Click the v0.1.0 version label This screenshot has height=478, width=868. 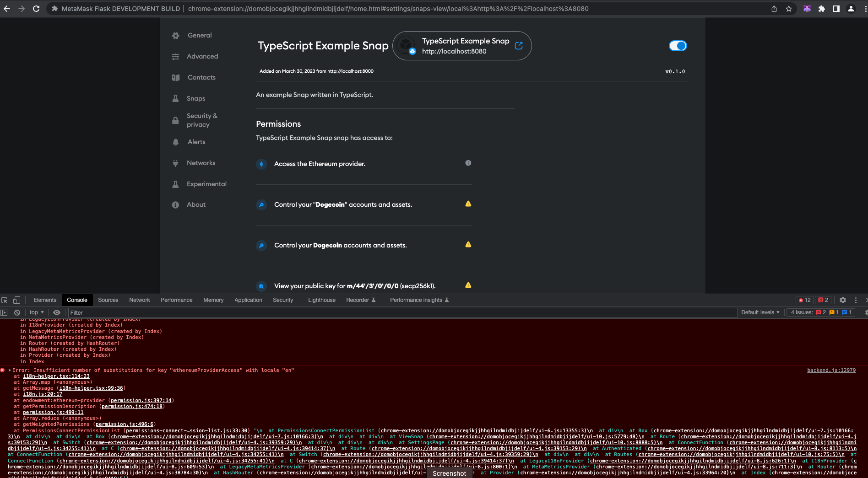[675, 71]
